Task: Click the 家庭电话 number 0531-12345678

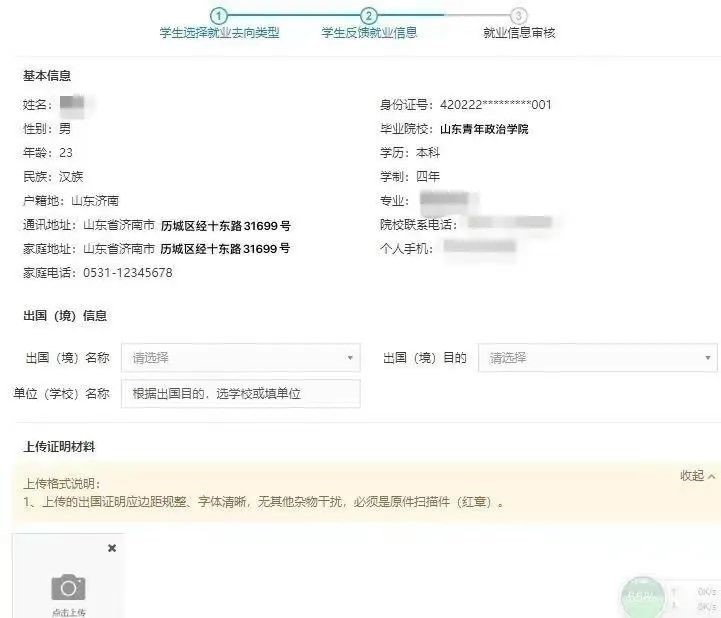Action: click(x=128, y=273)
